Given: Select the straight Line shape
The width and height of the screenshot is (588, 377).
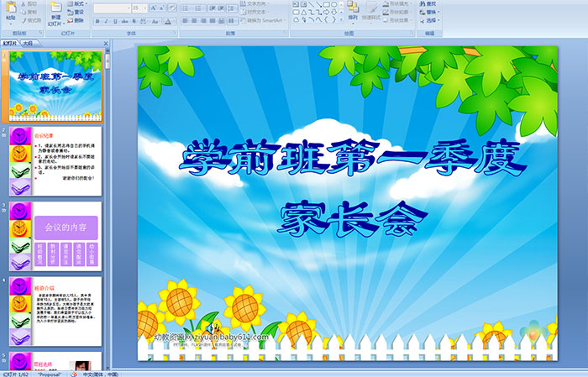Looking at the screenshot, I should [311, 4].
